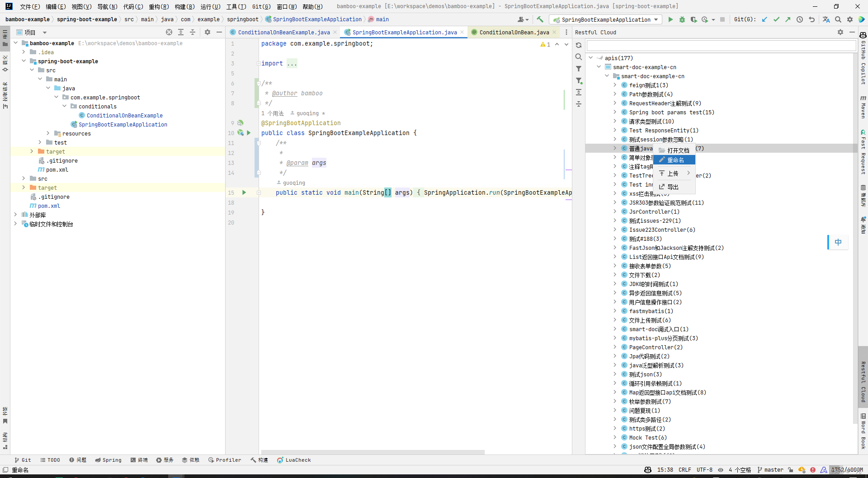Click the Stop run icon

tap(722, 19)
